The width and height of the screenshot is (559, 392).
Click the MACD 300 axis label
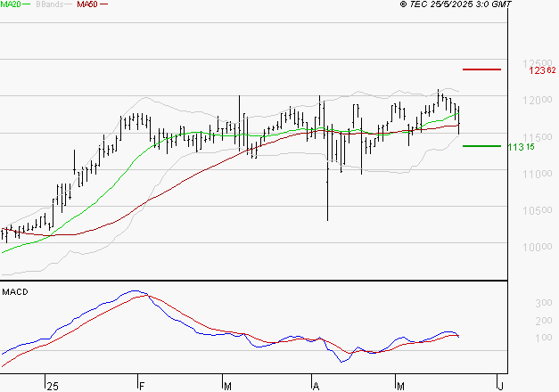click(544, 303)
